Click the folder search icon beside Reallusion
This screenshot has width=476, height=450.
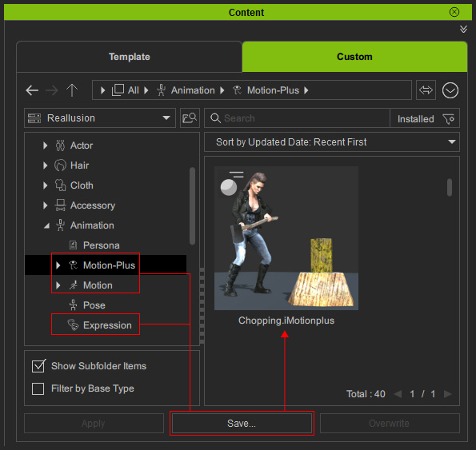point(190,118)
